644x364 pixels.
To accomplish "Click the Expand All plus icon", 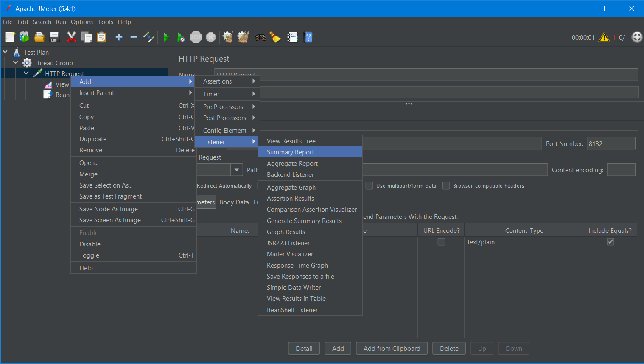I will [x=119, y=37].
